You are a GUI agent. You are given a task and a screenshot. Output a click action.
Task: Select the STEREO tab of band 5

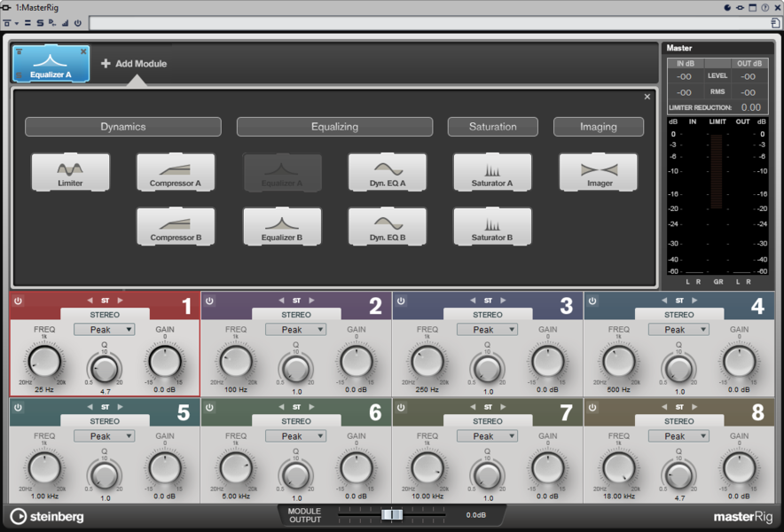(105, 421)
